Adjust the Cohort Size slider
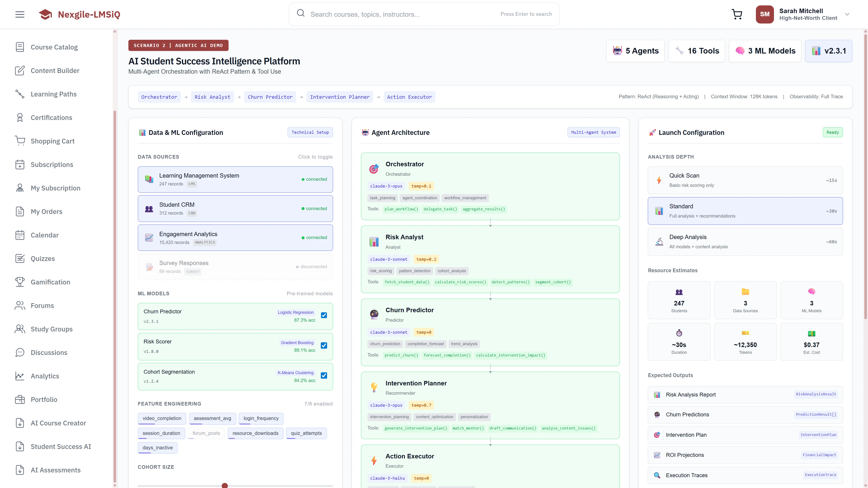Image resolution: width=868 pixels, height=488 pixels. 225,485
